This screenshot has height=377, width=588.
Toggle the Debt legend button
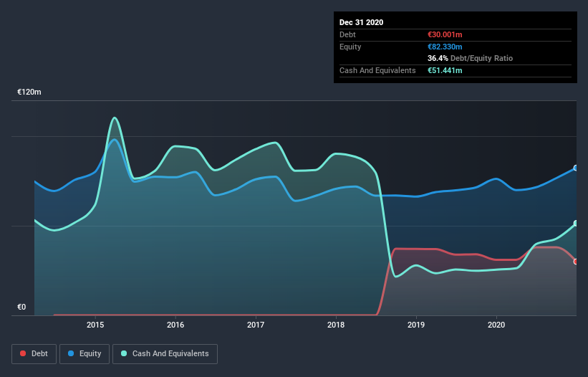[34, 354]
